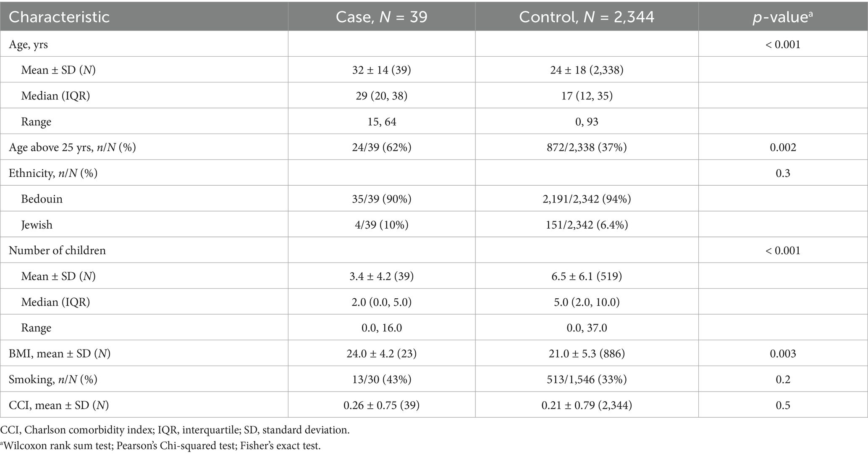Select the "Case, N = 39" column header
This screenshot has height=455, width=868.
pyautogui.click(x=381, y=17)
